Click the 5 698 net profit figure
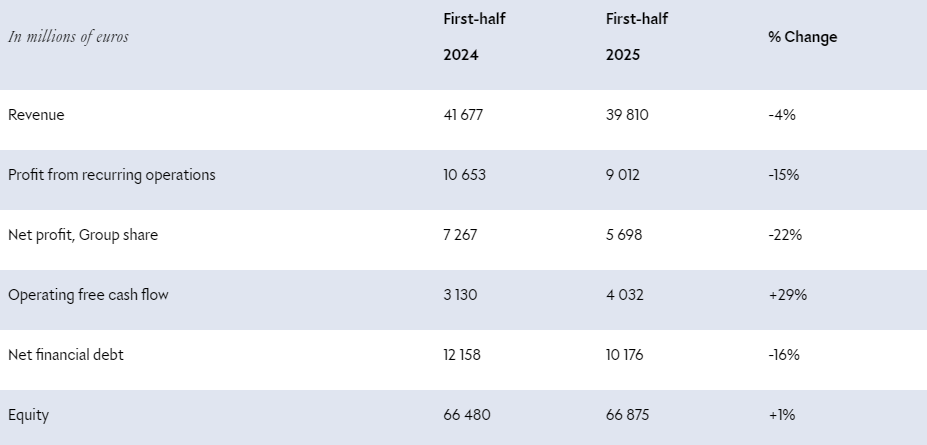 click(x=624, y=235)
